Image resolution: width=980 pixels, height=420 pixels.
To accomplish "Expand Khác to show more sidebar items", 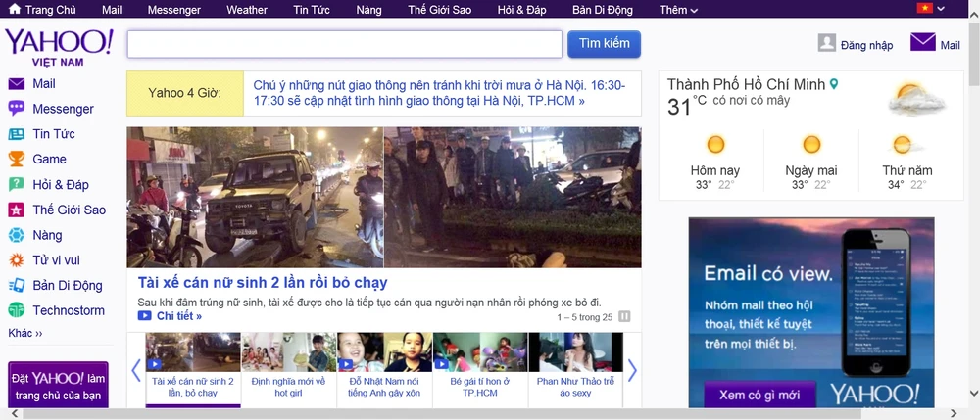I will [25, 334].
